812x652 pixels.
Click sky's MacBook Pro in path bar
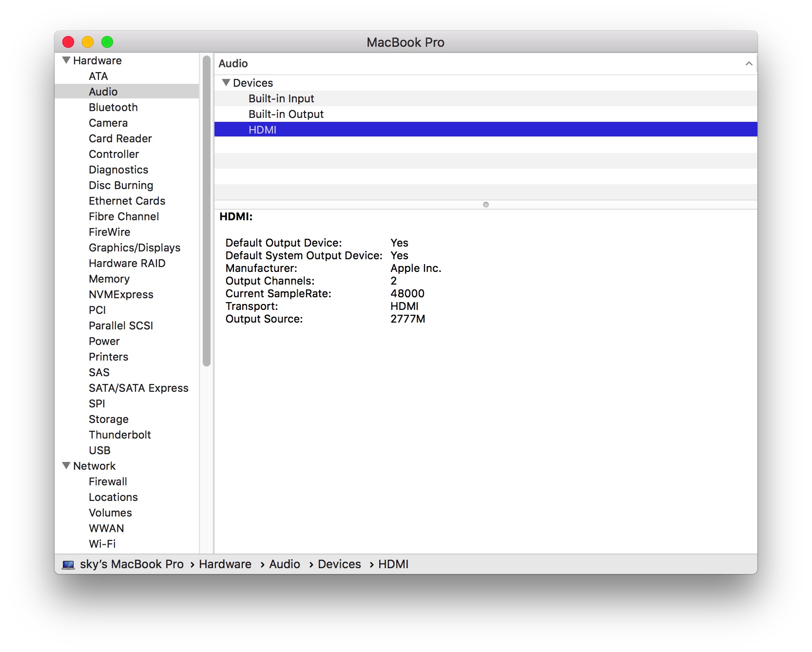click(132, 564)
